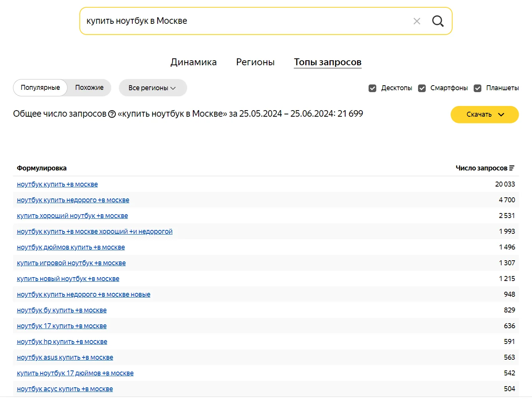Toggle the Смартфоны checkbox
The image size is (532, 400).
(422, 88)
